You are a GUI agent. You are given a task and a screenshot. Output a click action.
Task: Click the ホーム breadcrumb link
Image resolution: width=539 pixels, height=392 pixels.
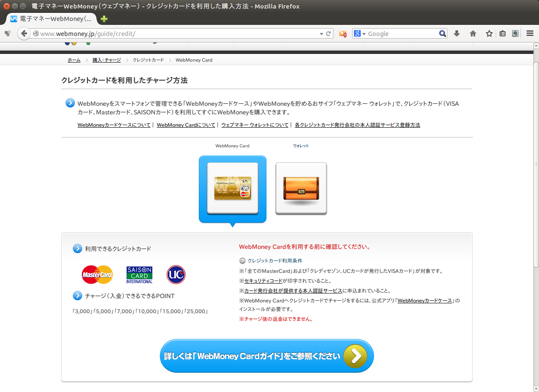point(74,60)
